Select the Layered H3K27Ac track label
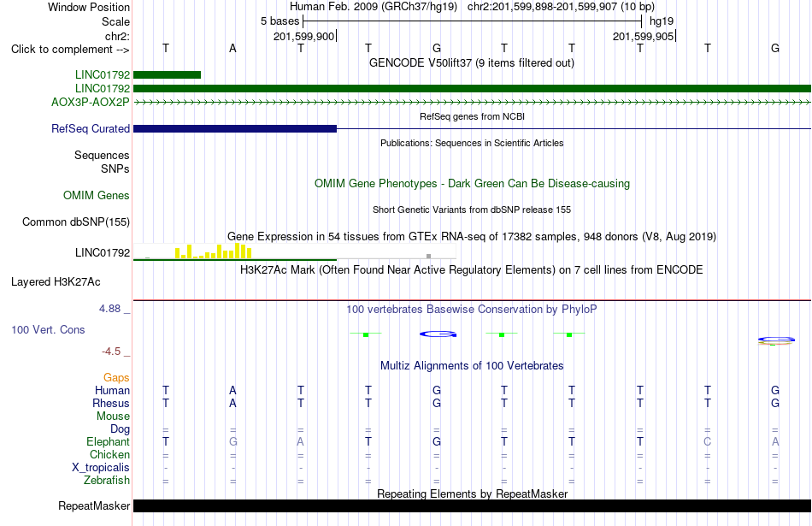Viewport: 812px width, 526px height. pyautogui.click(x=56, y=282)
